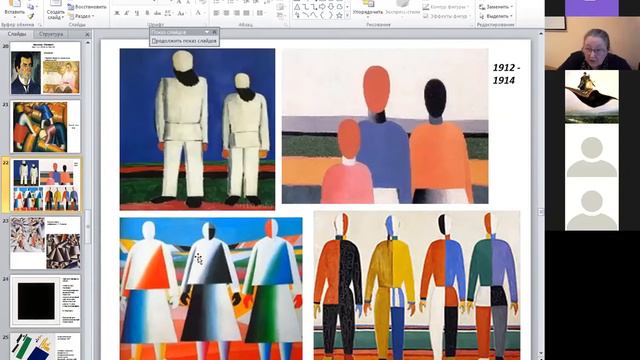Select the right brace shape
This screenshot has height=360, width=640.
[x=331, y=16]
